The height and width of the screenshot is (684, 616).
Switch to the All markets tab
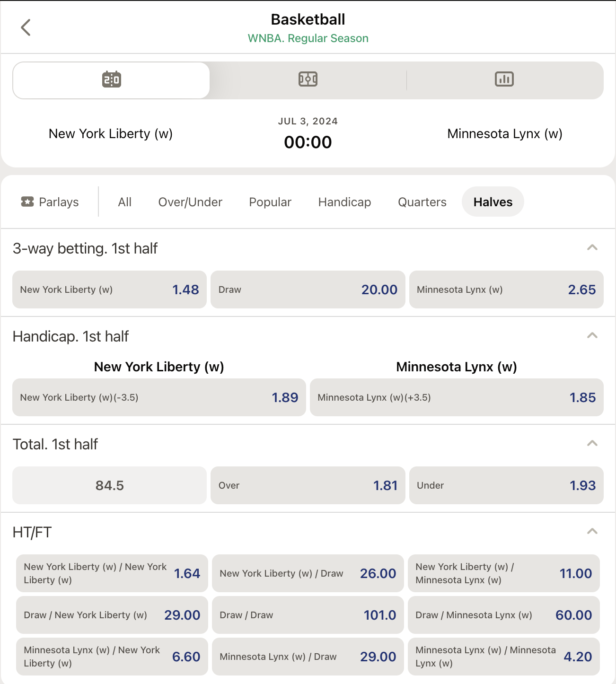[125, 202]
